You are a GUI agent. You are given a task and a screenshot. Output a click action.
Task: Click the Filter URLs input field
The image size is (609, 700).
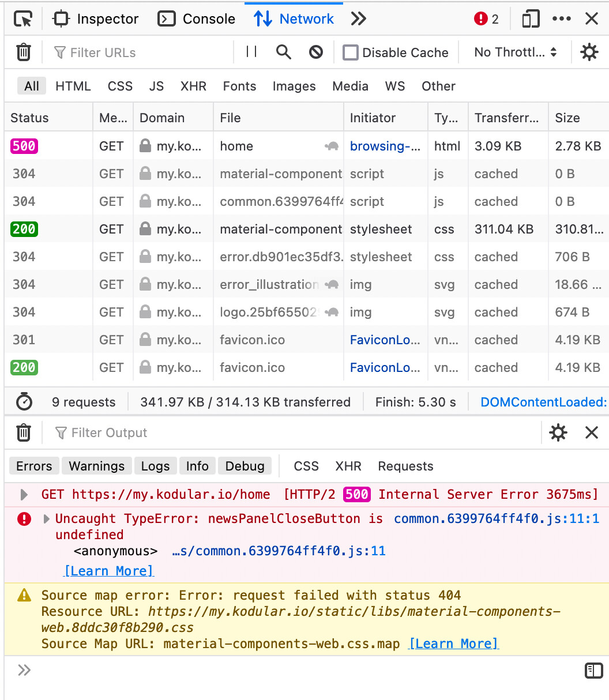pos(144,52)
